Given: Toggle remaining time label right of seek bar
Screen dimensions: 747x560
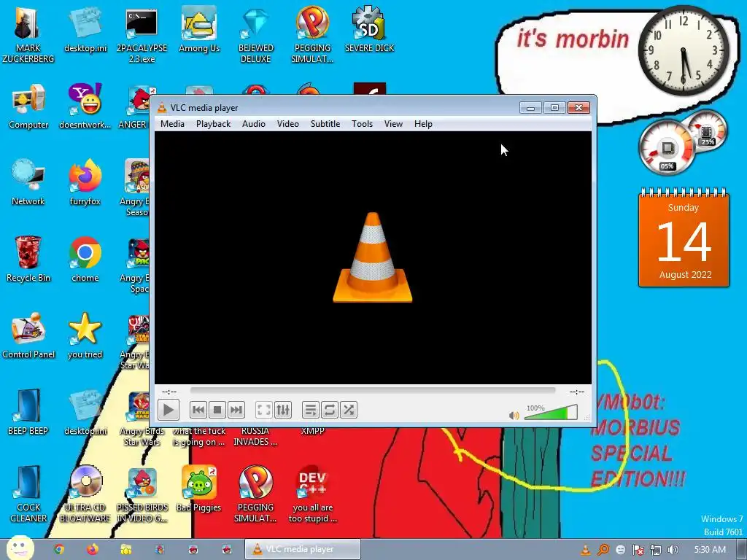Looking at the screenshot, I should click(x=576, y=392).
